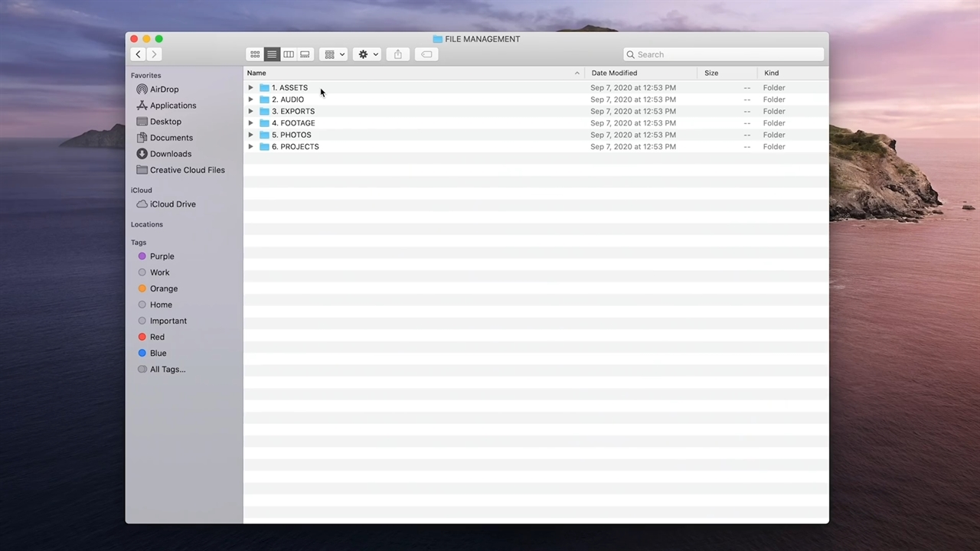Sort by the Name column header
This screenshot has width=980, height=551.
(x=256, y=73)
